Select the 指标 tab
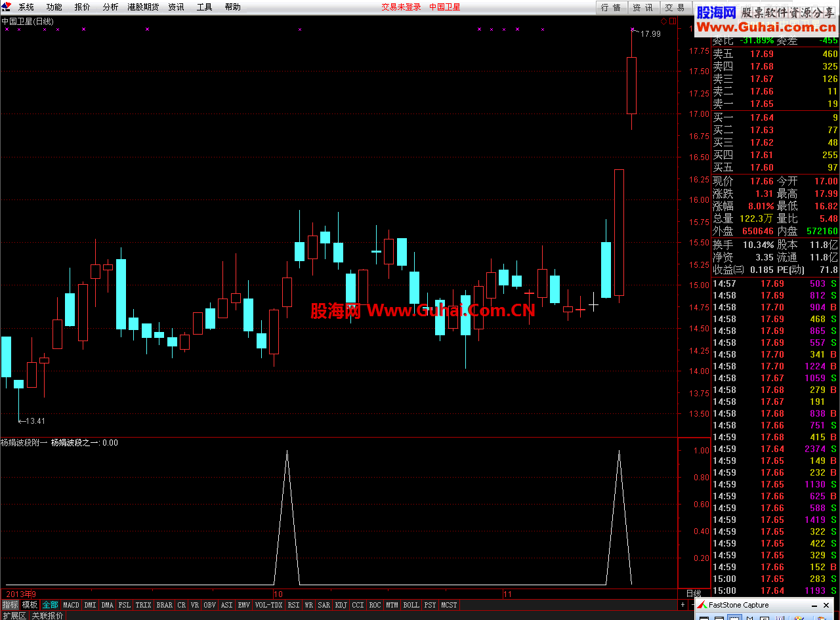This screenshot has width=840, height=620. click(x=10, y=605)
